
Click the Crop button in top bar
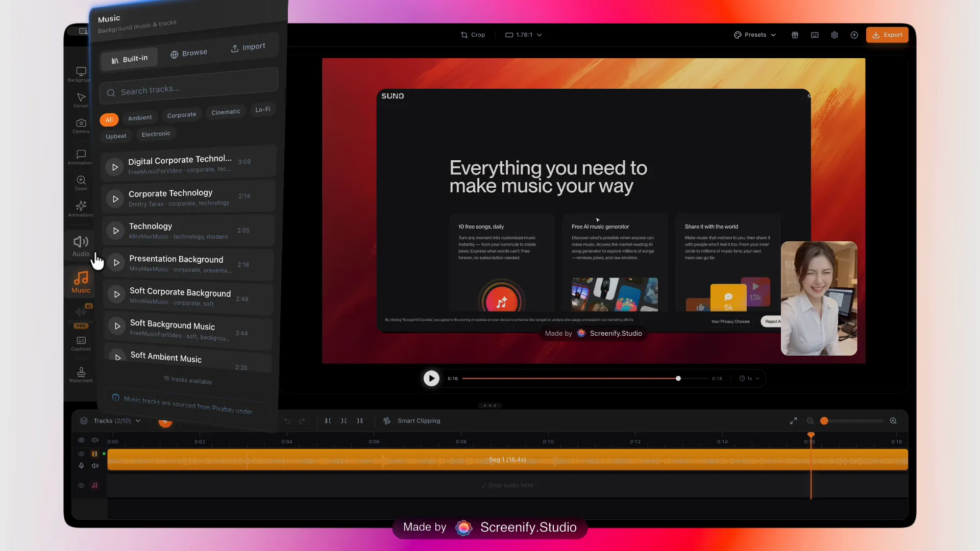coord(473,35)
